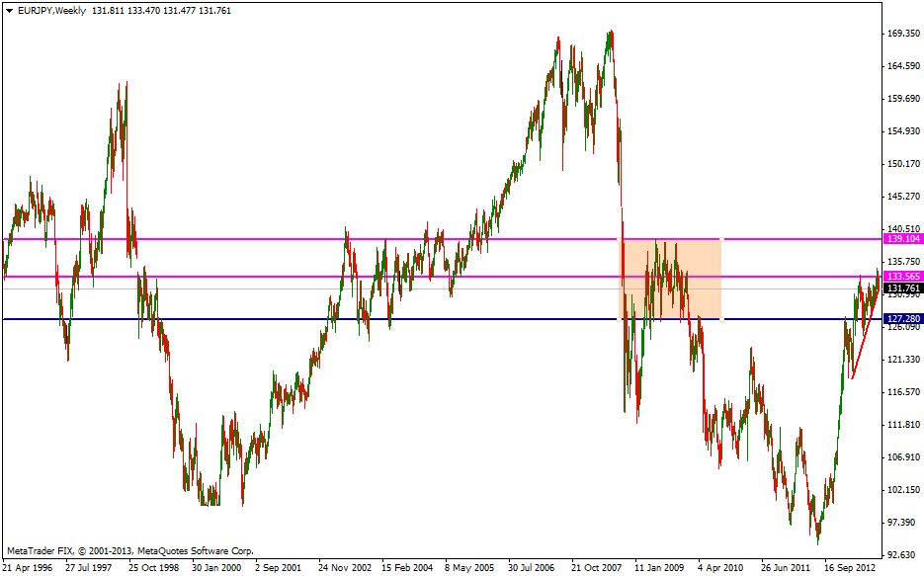Click the 116.570 price axis label

point(902,392)
